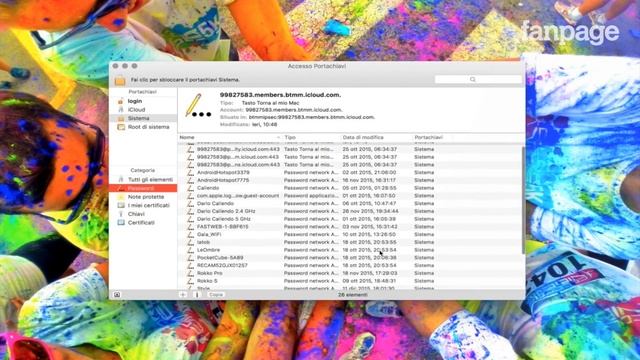
Task: Click the 99827583.members.btmm.icloud.com. title
Action: pos(280,95)
